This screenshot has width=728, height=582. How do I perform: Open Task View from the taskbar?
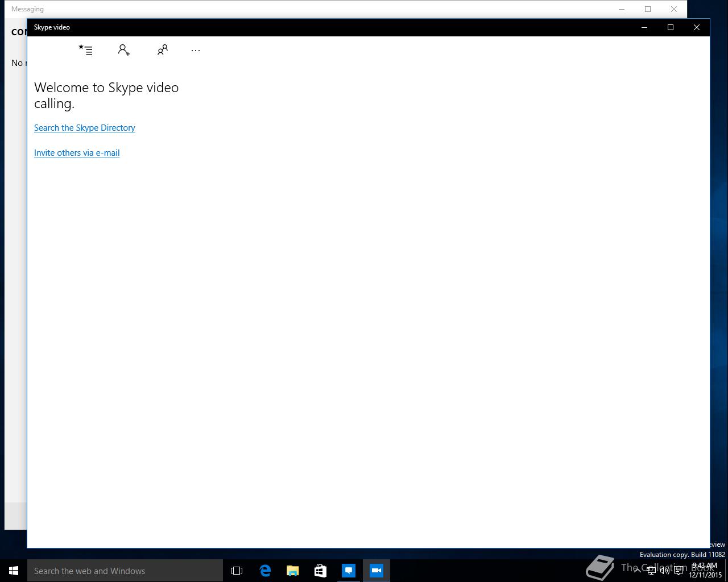pyautogui.click(x=237, y=571)
